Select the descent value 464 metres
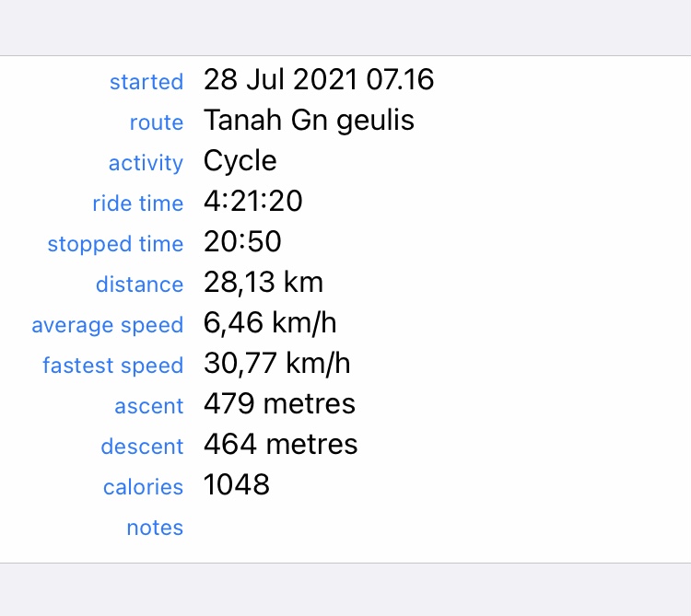This screenshot has width=691, height=616. pos(280,445)
